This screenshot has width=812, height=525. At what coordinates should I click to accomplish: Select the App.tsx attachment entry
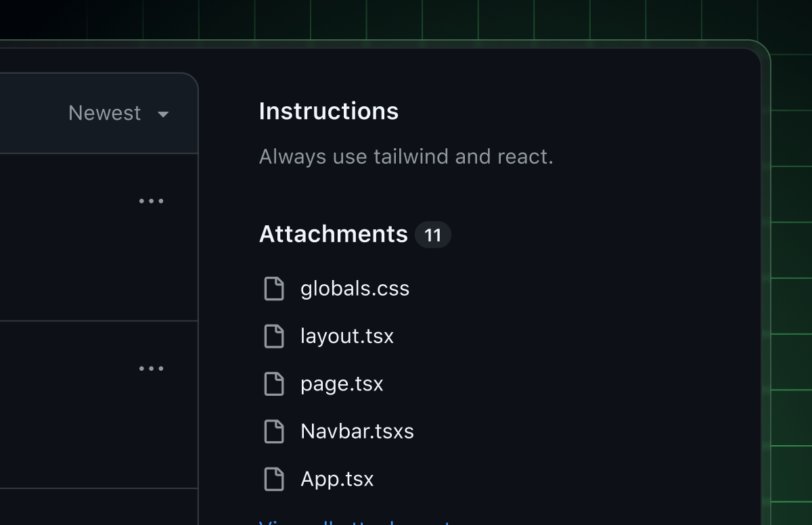336,479
